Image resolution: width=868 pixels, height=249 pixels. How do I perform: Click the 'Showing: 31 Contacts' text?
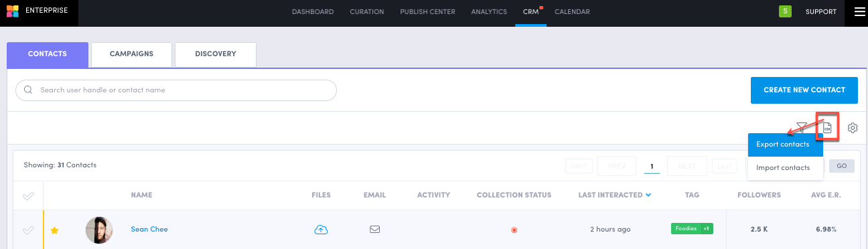click(60, 165)
